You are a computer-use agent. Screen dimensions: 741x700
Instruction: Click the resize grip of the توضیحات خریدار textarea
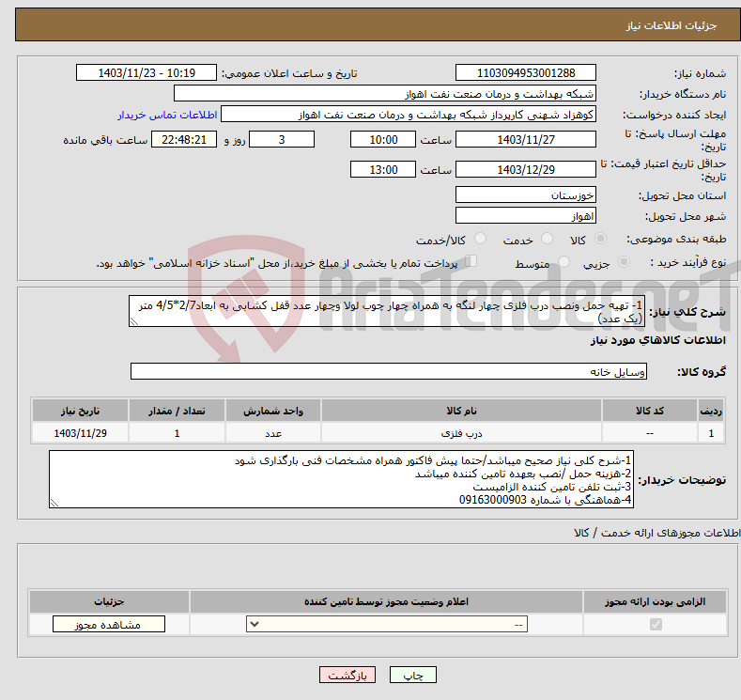click(x=54, y=504)
